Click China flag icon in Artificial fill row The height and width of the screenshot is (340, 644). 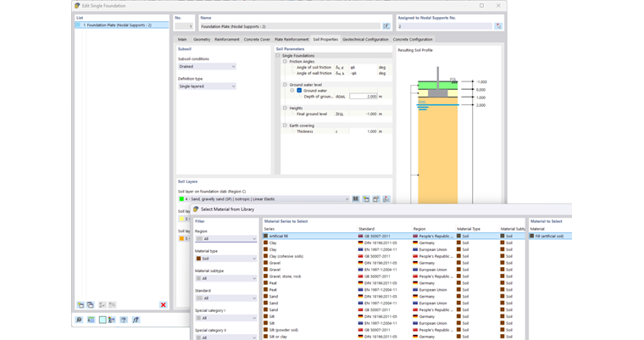[361, 237]
